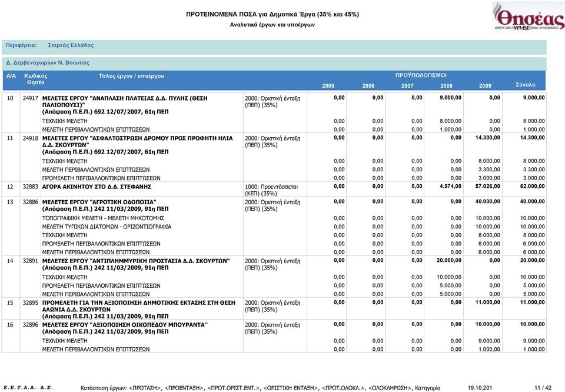Click the Σύνολο column header
565x392 pixels.
[526, 85]
